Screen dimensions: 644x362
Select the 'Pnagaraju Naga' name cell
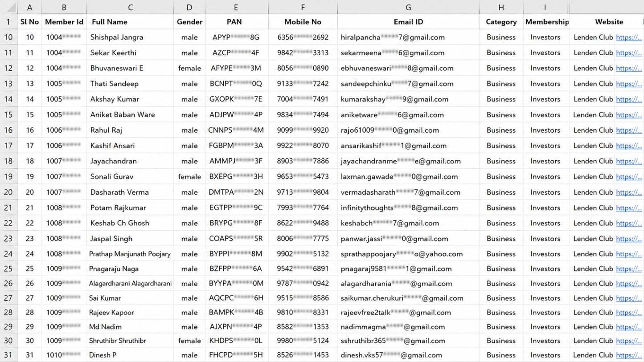point(130,268)
